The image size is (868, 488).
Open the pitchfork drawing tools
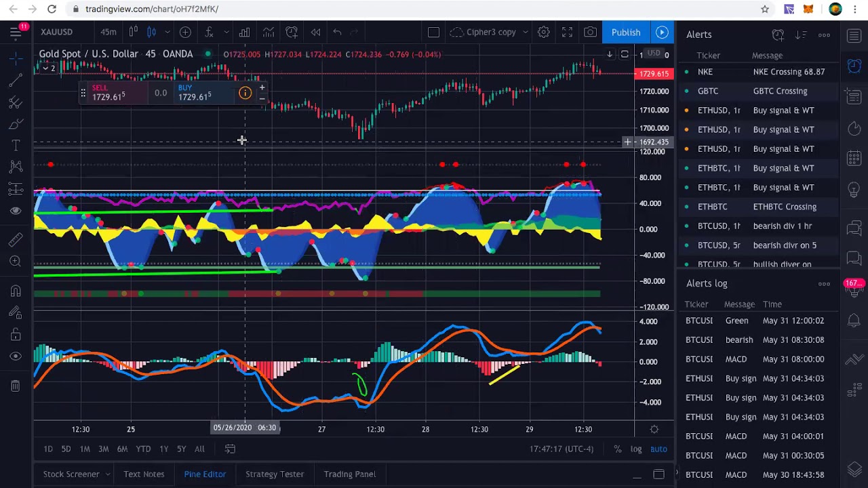[x=16, y=102]
